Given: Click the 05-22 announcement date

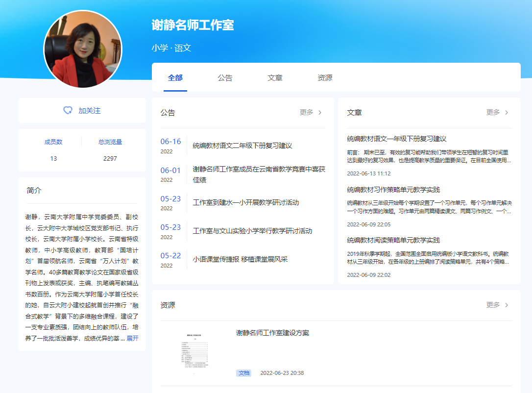Looking at the screenshot, I should [x=170, y=256].
